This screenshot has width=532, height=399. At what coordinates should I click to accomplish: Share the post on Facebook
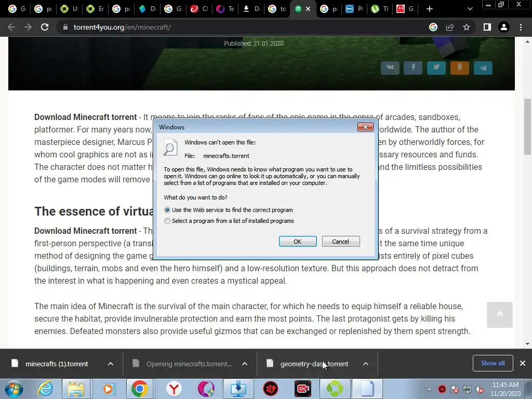click(413, 68)
